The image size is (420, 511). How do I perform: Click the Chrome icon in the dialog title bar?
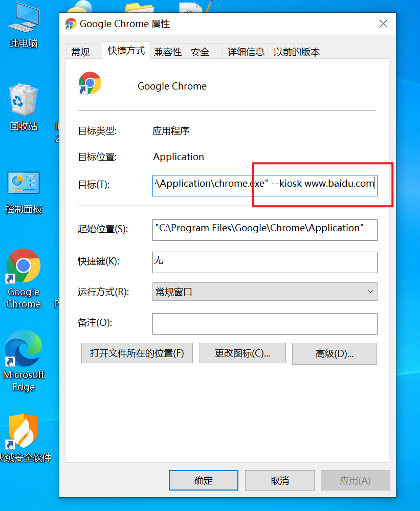(71, 24)
